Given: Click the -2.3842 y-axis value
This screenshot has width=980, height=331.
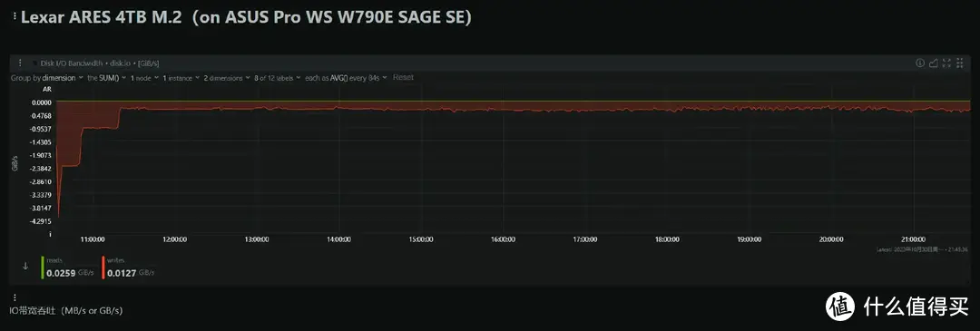Looking at the screenshot, I should tap(41, 169).
